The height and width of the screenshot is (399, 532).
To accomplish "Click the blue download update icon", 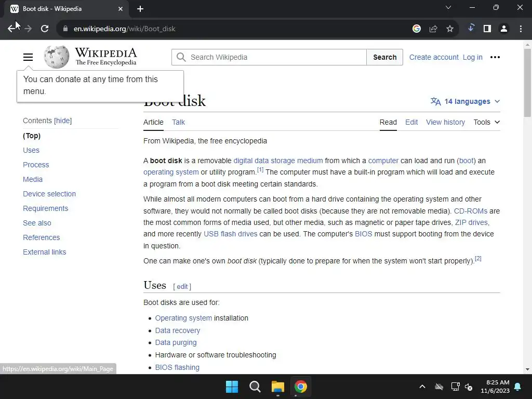I will point(471,28).
